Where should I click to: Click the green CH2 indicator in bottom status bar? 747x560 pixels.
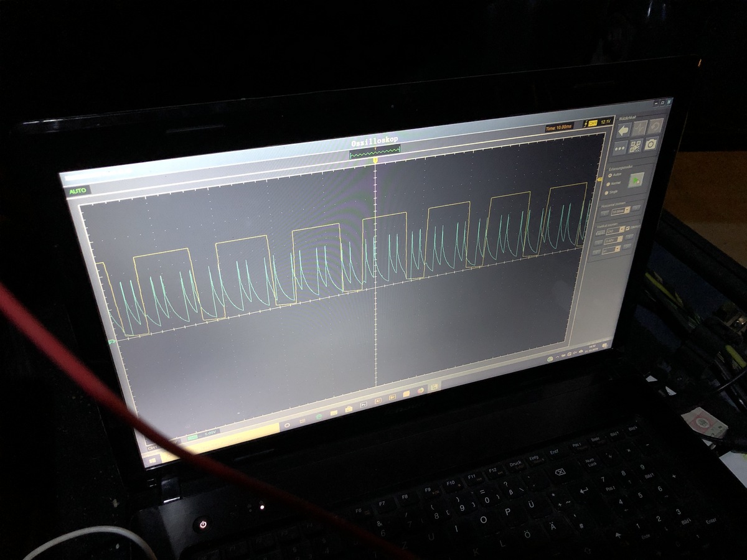192,437
